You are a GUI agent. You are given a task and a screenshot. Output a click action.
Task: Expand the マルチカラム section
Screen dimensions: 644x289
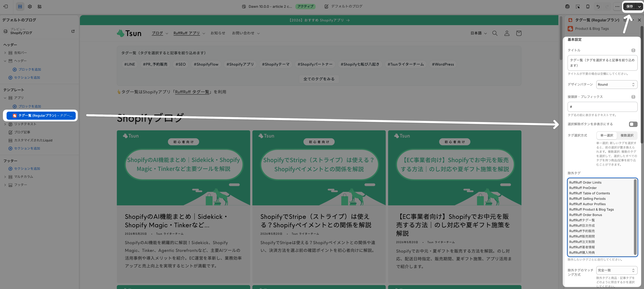point(5,177)
